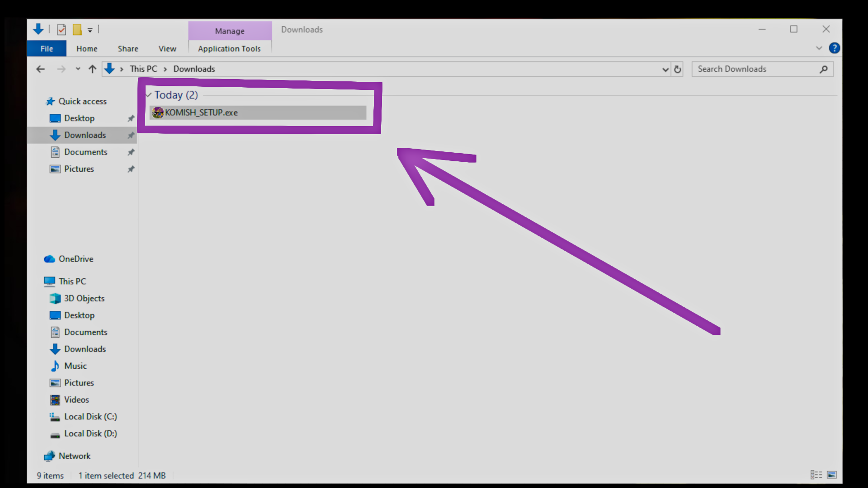Go up one folder level
Screen dimensions: 868x488
[x=92, y=69]
